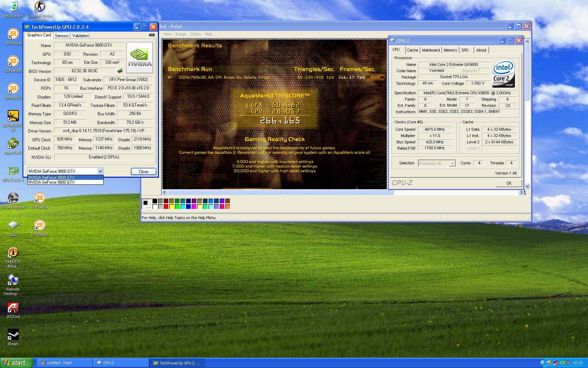Click Paint vertical scrollbar up arrow
Screen dimensions: 588x368
527,41
